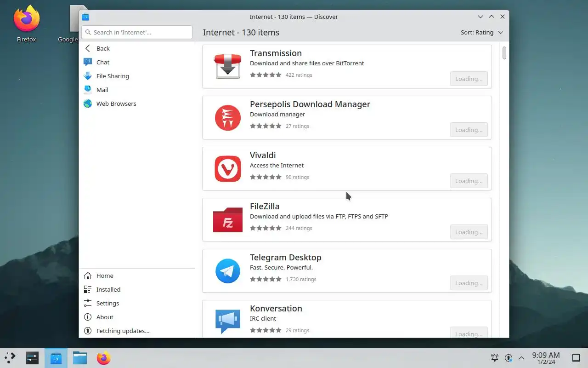This screenshot has height=368, width=588.
Task: Click the notifications bell tray icon
Action: (495, 358)
